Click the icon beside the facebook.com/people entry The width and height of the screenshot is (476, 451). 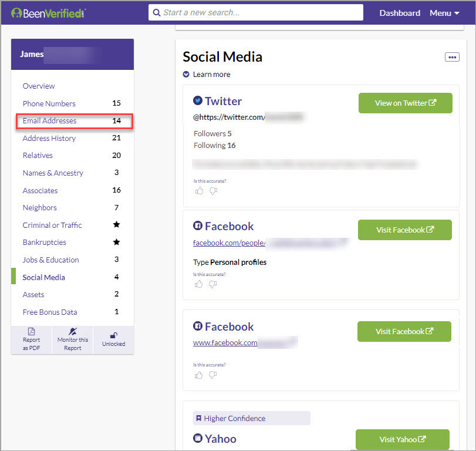pyautogui.click(x=198, y=225)
